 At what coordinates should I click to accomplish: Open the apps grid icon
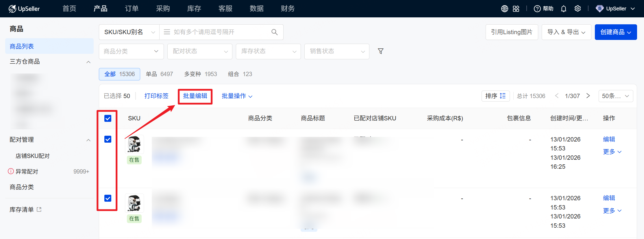(x=516, y=9)
